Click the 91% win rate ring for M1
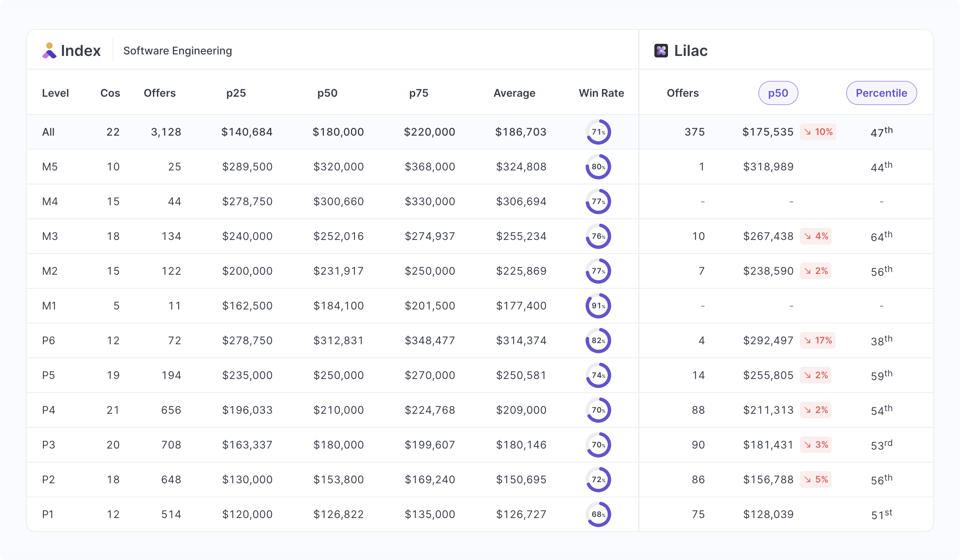This screenshot has width=960, height=560. 598,306
